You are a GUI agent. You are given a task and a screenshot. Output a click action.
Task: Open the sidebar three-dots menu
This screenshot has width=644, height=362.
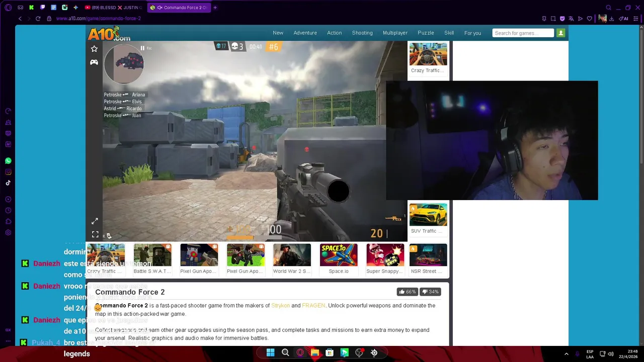pos(8,341)
